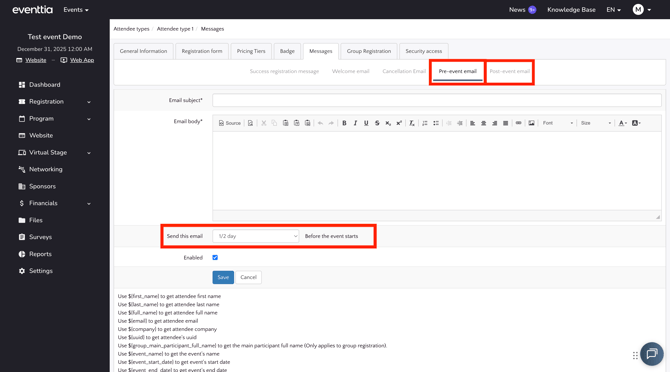Open the Font dropdown
The width and height of the screenshot is (670, 372).
558,123
